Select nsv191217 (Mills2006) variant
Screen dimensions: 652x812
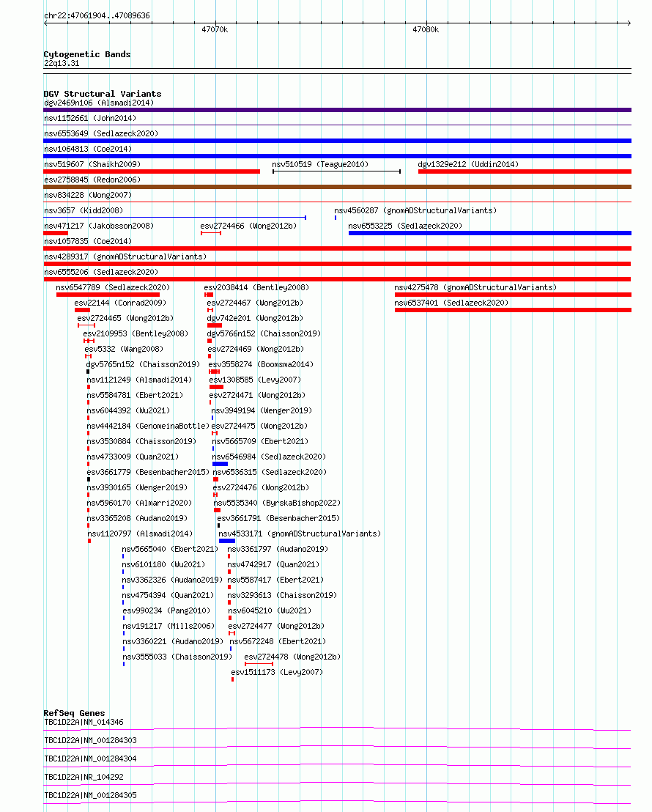point(168,626)
